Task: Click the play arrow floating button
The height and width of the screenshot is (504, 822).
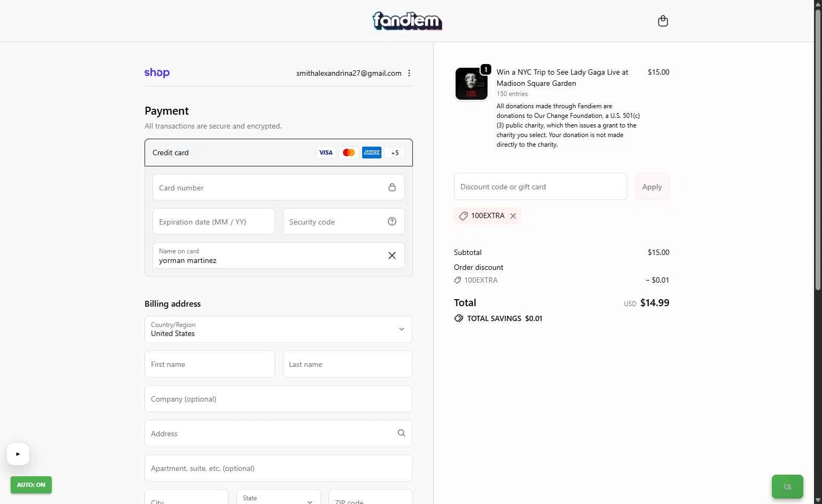Action: 18,454
